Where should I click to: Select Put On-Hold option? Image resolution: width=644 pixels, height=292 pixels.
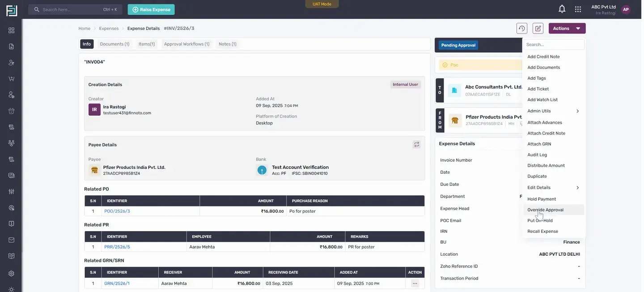tap(554, 221)
